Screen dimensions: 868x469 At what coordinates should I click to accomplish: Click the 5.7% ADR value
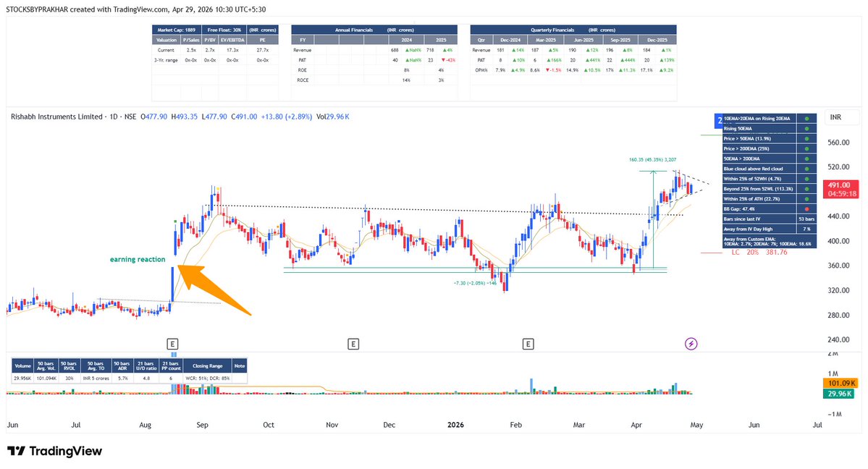pyautogui.click(x=122, y=379)
